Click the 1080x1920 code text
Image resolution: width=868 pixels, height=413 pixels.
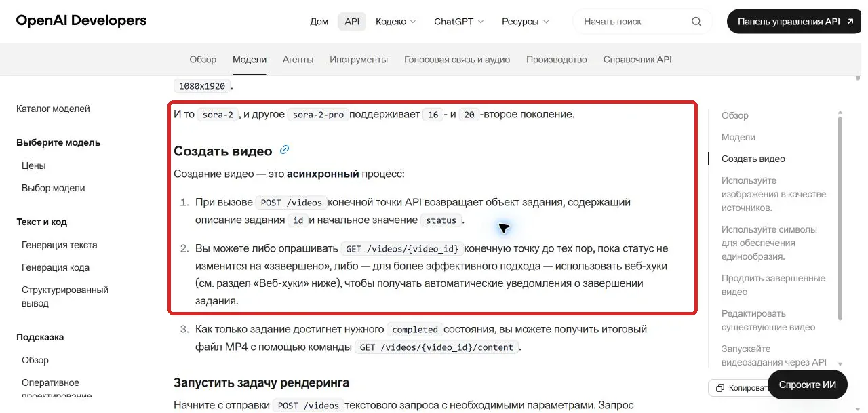pos(202,86)
